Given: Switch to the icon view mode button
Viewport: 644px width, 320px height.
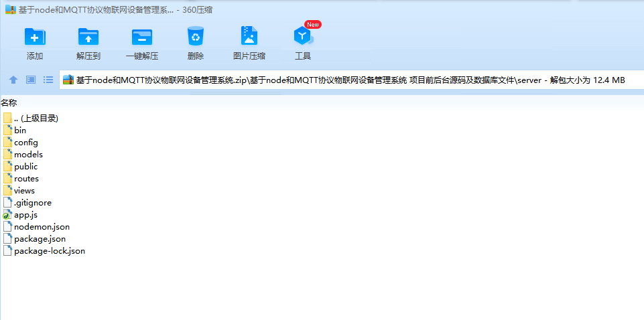Looking at the screenshot, I should tap(31, 80).
